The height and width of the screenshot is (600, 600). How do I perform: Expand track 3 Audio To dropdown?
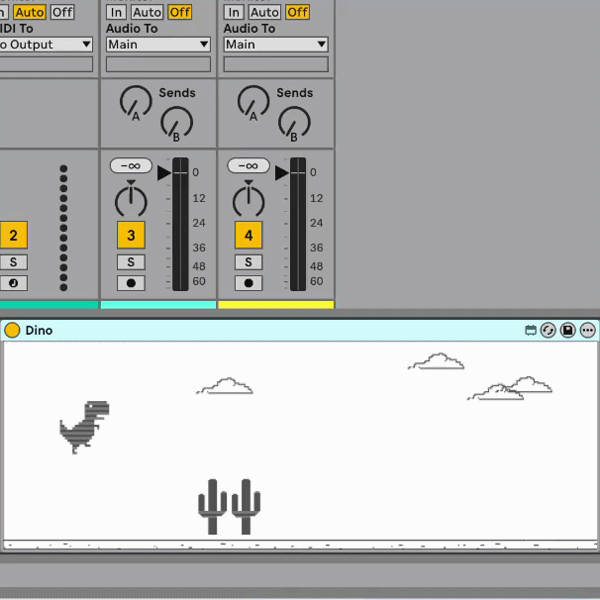coord(158,44)
